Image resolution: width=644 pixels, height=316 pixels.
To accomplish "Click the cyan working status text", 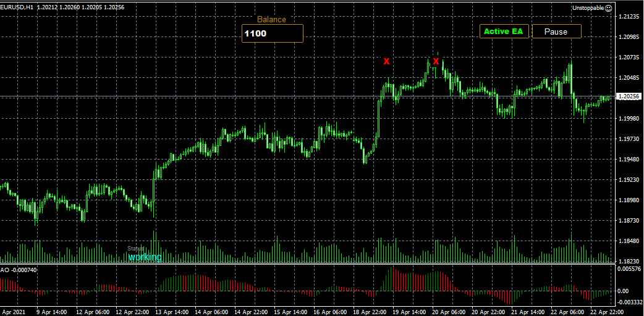I will point(145,257).
